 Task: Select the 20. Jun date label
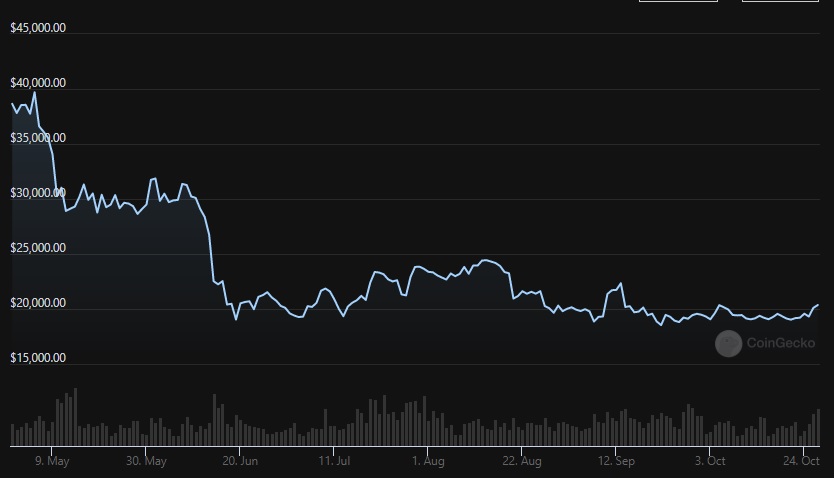(x=240, y=461)
